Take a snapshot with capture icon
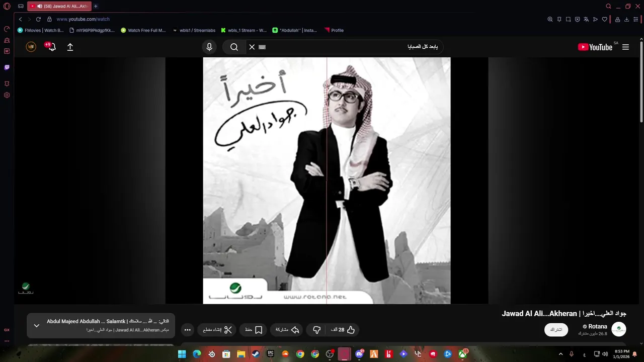Screen dimensions: 644x362 point(568,19)
